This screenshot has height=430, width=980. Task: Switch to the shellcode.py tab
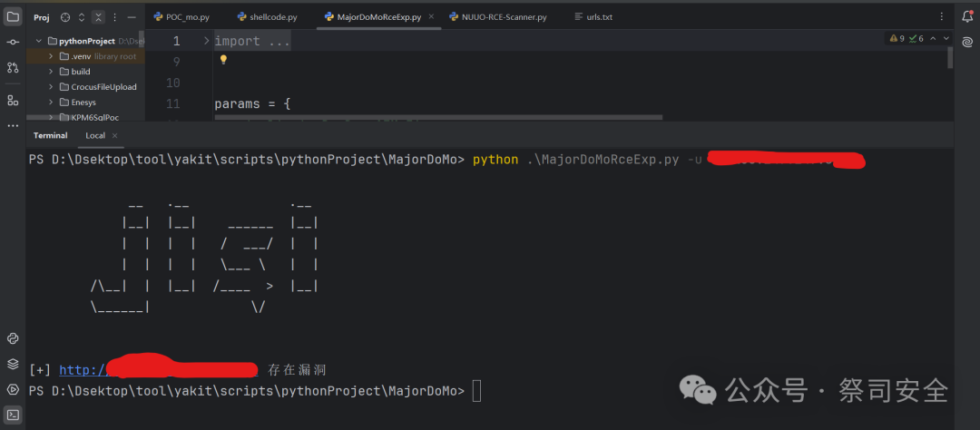[x=267, y=17]
